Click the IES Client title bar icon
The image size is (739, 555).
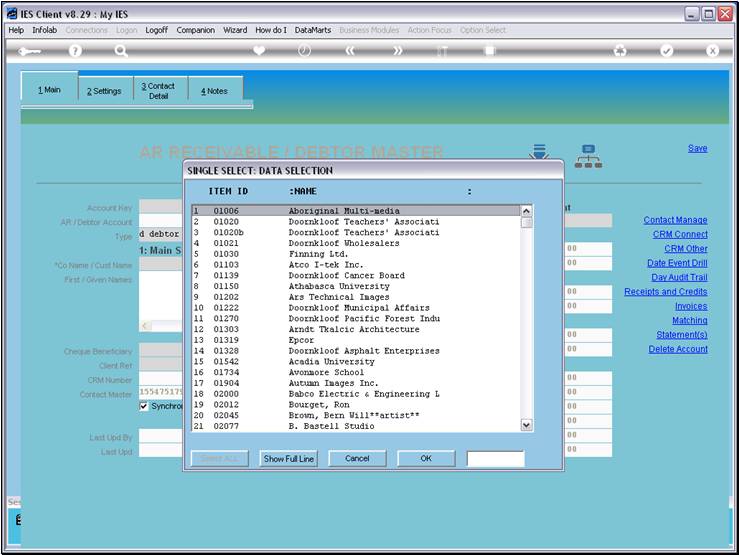point(12,14)
